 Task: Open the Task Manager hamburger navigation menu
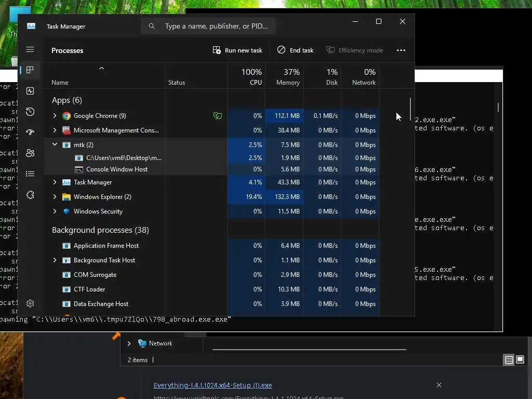point(30,49)
